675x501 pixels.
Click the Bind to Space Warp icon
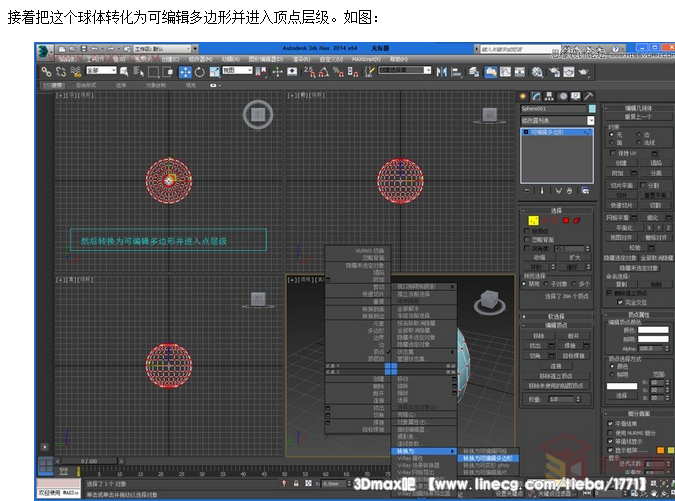pyautogui.click(x=76, y=72)
